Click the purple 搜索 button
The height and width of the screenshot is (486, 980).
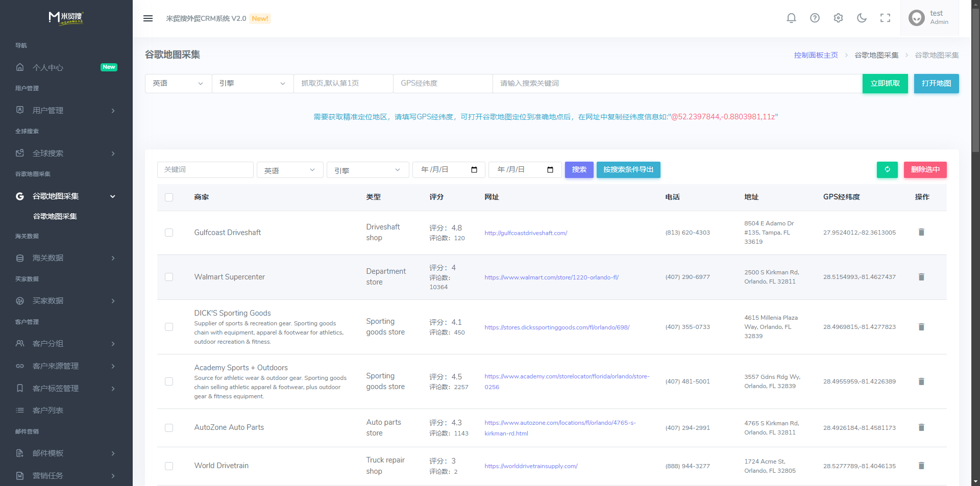tap(579, 170)
